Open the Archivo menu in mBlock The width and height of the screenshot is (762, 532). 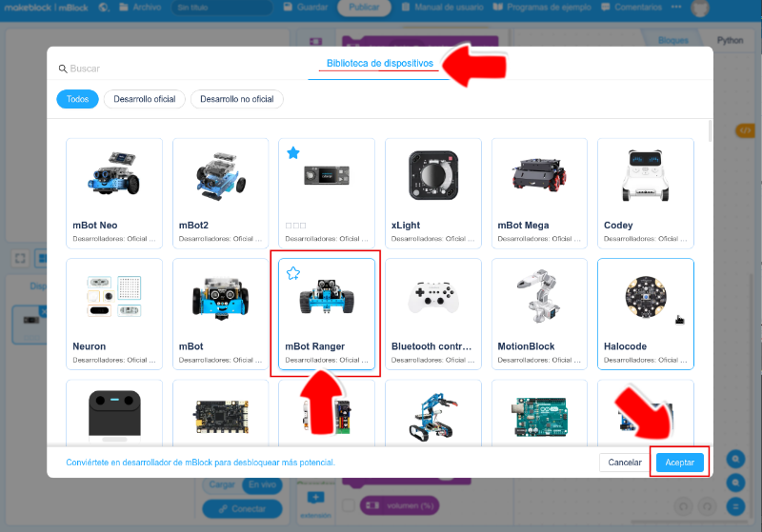click(140, 8)
